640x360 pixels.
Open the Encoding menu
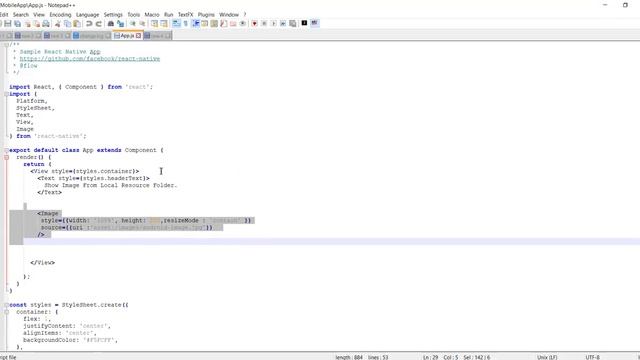click(60, 14)
